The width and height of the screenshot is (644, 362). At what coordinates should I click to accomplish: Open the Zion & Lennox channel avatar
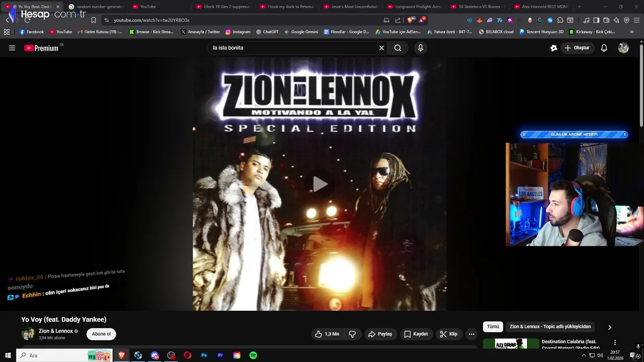pos(28,334)
